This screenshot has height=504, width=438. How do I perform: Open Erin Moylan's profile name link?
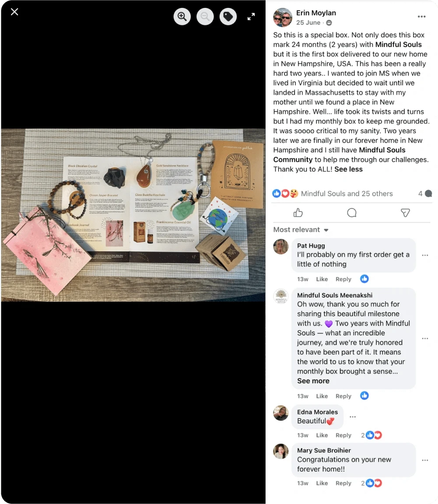pyautogui.click(x=316, y=13)
